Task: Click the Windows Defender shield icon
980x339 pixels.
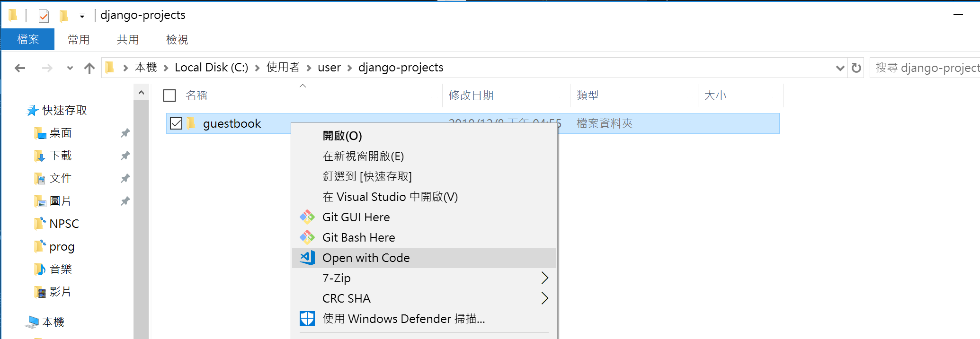Action: pyautogui.click(x=307, y=319)
